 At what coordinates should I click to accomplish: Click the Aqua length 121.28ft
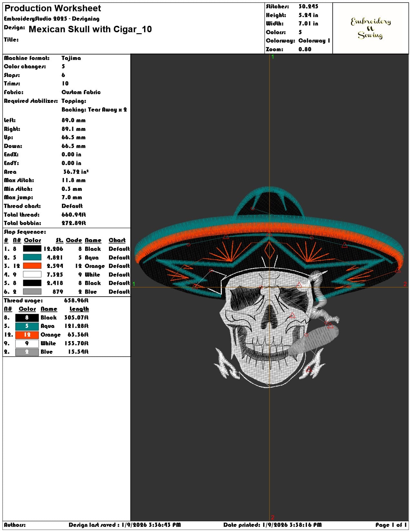76,326
